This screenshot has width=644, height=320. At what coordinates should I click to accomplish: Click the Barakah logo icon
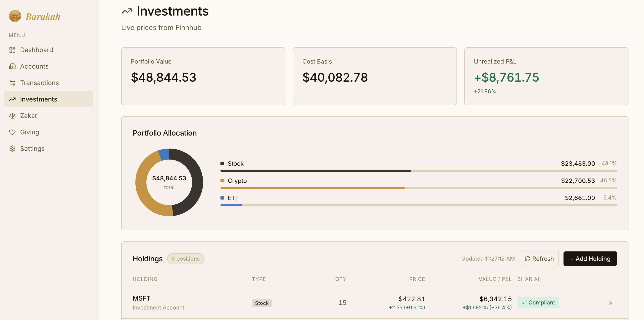click(15, 16)
